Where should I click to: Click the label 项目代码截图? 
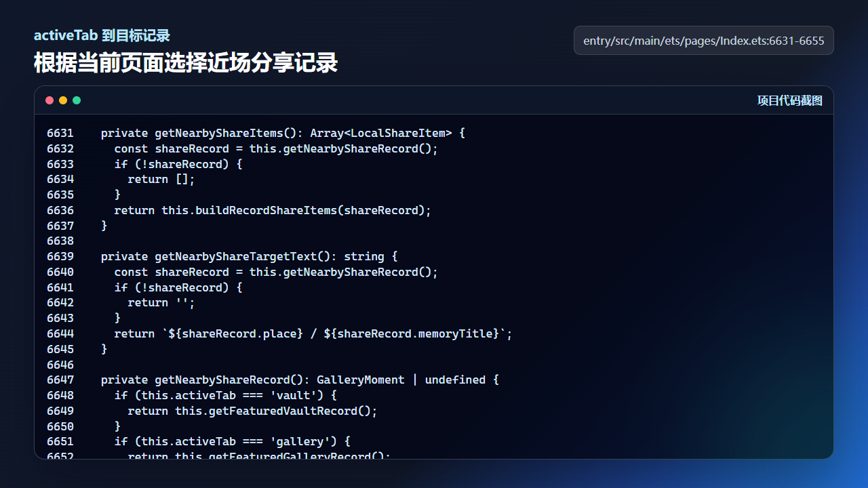[x=790, y=101]
